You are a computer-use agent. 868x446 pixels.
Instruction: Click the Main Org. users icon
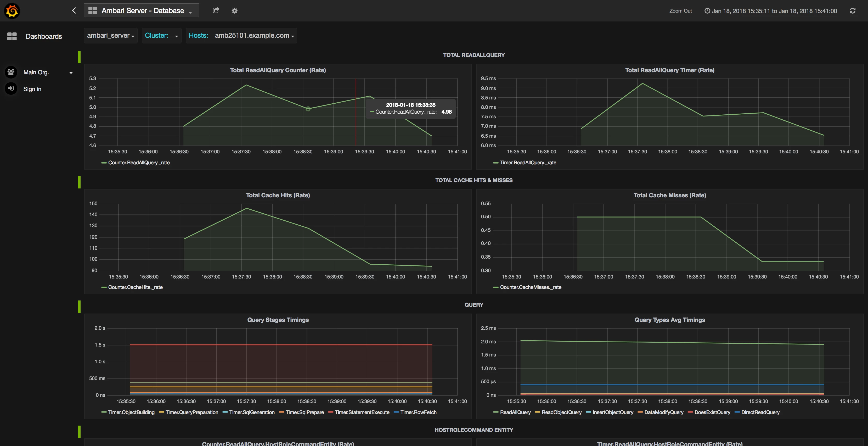point(11,72)
